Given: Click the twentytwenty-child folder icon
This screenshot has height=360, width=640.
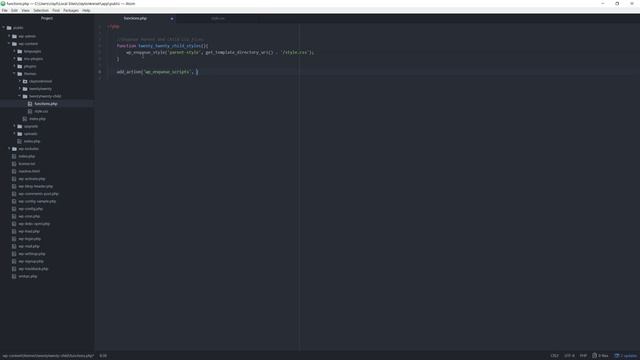Looking at the screenshot, I should click(x=25, y=96).
